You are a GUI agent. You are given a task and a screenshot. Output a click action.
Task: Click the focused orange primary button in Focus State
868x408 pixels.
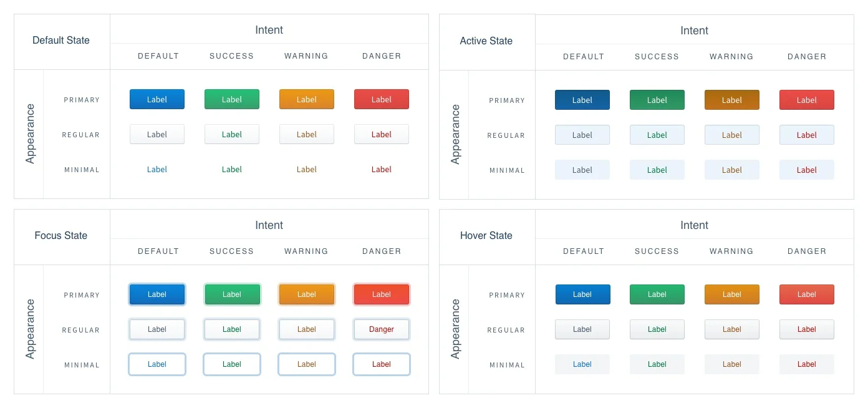click(x=307, y=294)
